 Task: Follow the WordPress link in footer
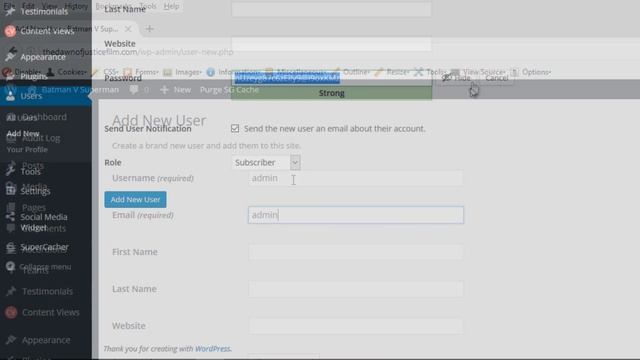(x=213, y=349)
